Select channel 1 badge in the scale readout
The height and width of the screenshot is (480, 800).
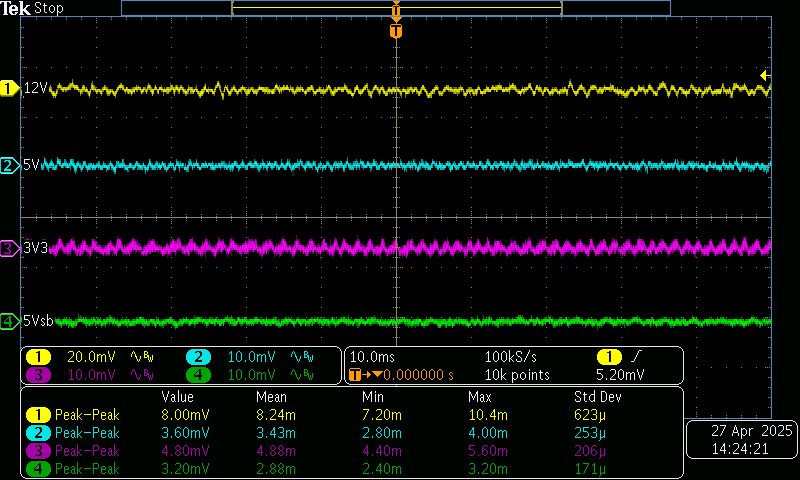(38, 357)
